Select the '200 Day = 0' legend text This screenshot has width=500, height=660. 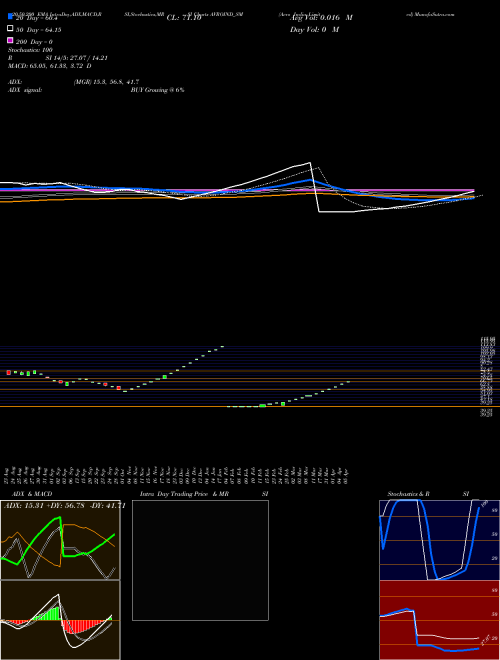tap(34, 42)
